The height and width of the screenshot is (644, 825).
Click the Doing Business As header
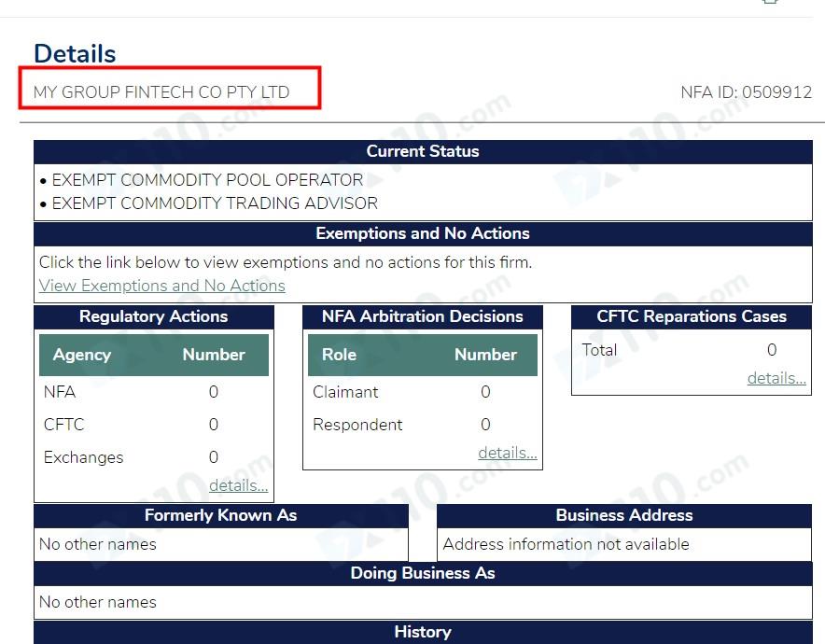[x=423, y=573]
